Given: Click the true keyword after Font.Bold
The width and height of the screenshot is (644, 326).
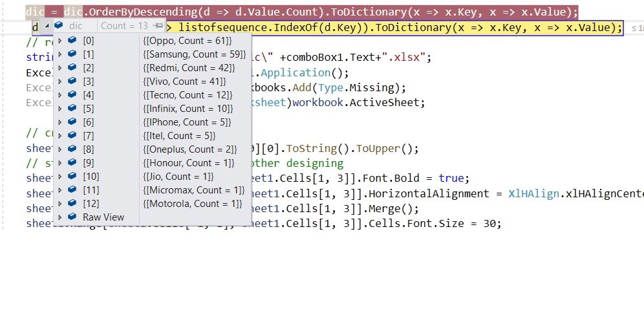Looking at the screenshot, I should pos(451,179).
